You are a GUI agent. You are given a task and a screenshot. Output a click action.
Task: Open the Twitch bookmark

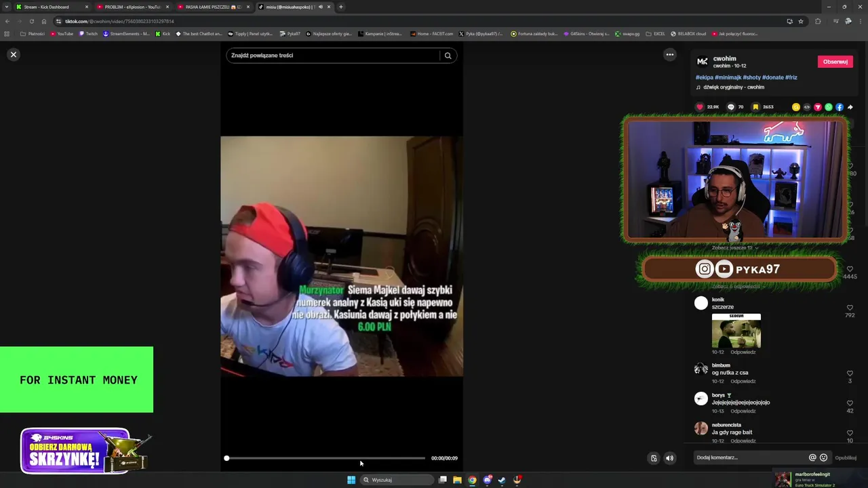click(88, 33)
